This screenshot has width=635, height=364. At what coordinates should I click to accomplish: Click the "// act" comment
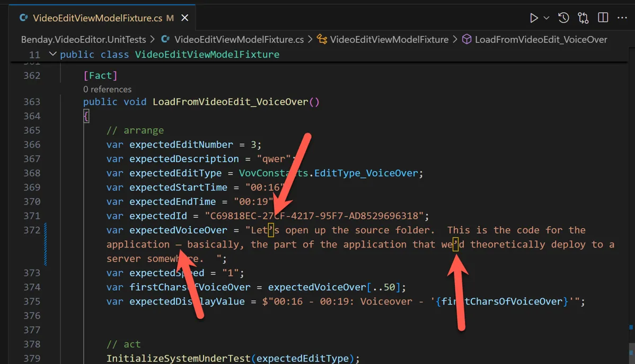[x=124, y=344]
